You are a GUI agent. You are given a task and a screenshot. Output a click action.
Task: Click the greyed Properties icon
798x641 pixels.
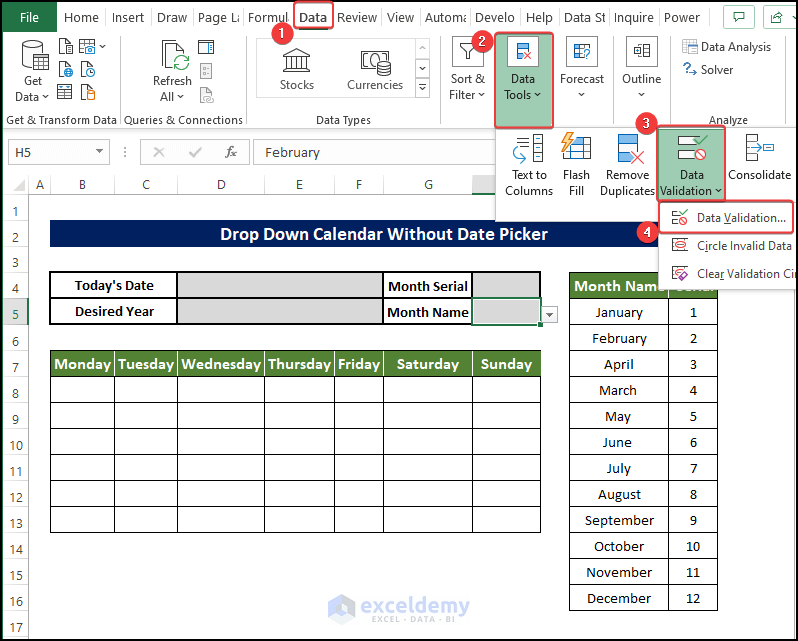pyautogui.click(x=206, y=70)
